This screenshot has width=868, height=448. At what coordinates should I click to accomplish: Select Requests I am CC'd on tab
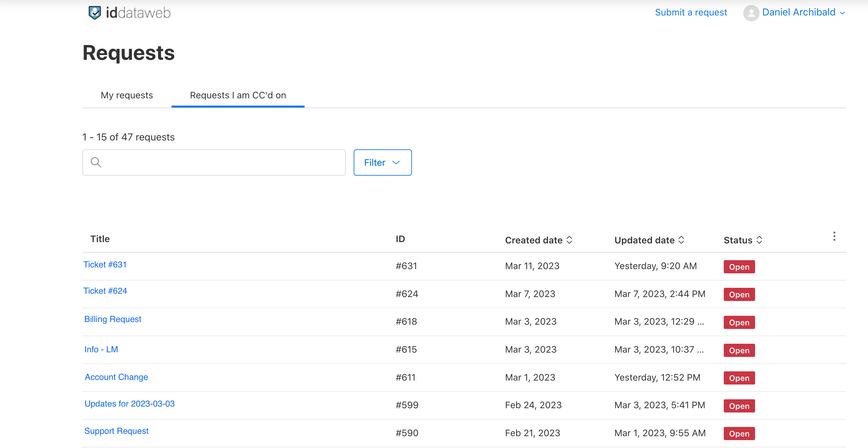pyautogui.click(x=238, y=95)
